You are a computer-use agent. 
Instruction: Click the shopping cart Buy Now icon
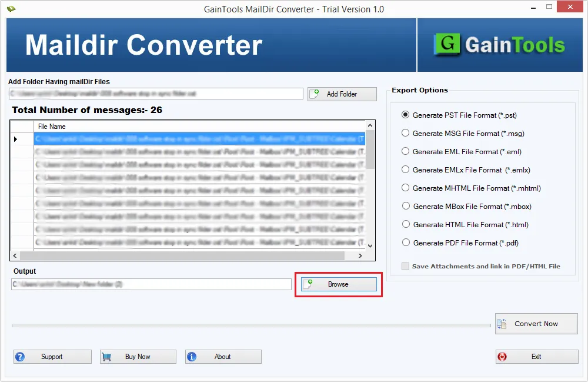(106, 357)
